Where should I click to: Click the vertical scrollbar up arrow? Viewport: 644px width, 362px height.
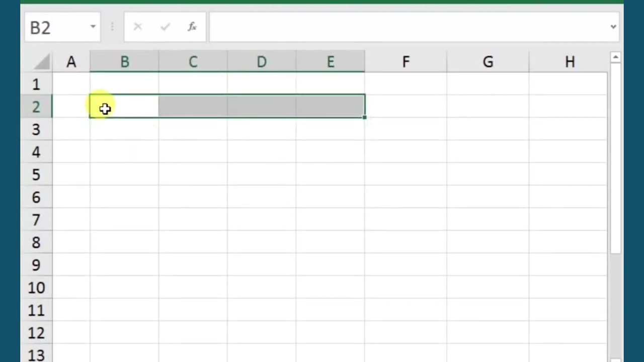(x=615, y=58)
